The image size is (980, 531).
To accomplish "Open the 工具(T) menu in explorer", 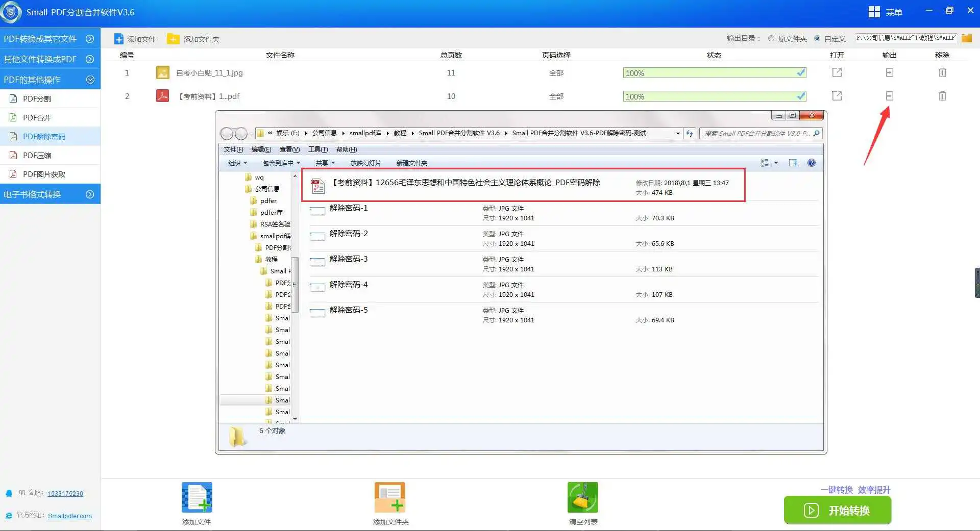I will [317, 149].
